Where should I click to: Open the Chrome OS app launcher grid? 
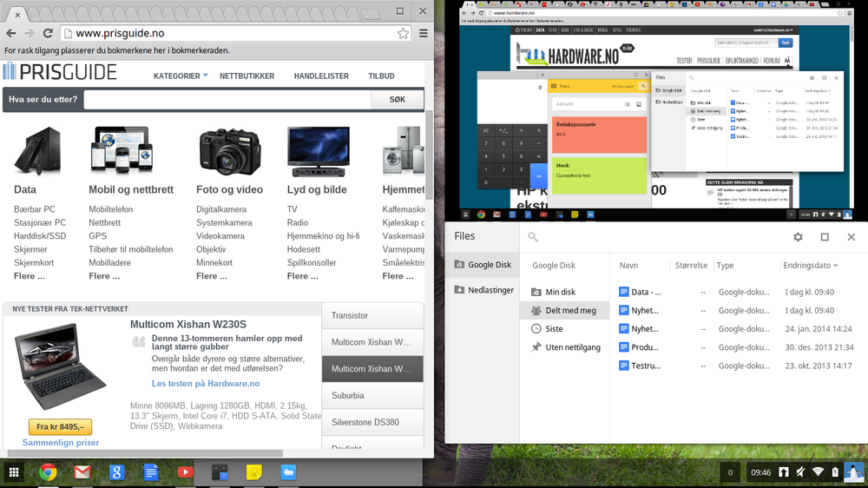[14, 472]
